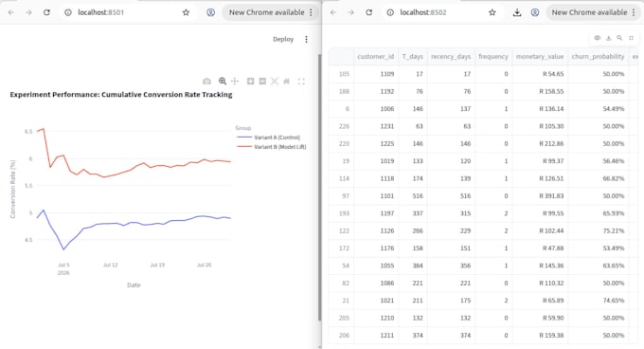
Task: Select the monetary value cell R 159.38
Action: [x=540, y=336]
